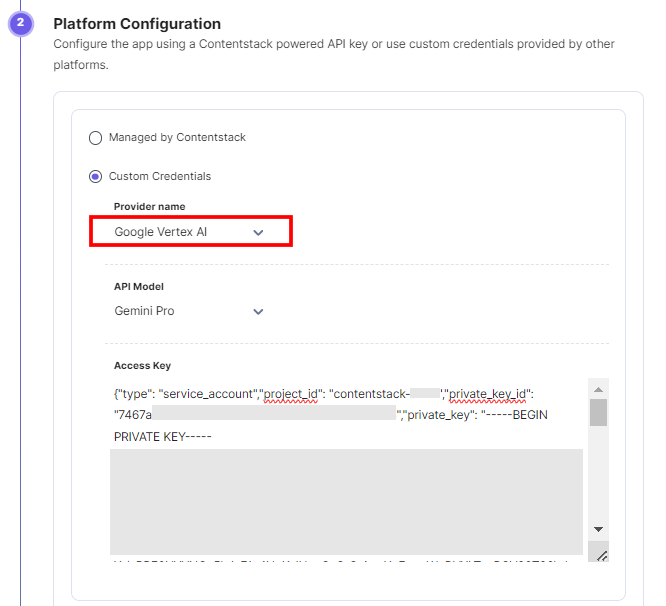Image resolution: width=666 pixels, height=606 pixels.
Task: Click the API Model field label
Action: (x=138, y=287)
